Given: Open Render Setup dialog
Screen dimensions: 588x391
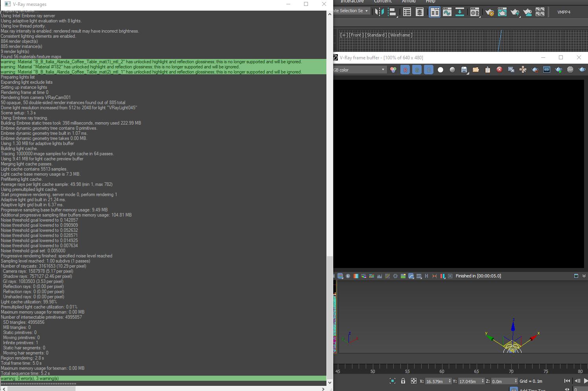Looking at the screenshot, I should point(490,12).
